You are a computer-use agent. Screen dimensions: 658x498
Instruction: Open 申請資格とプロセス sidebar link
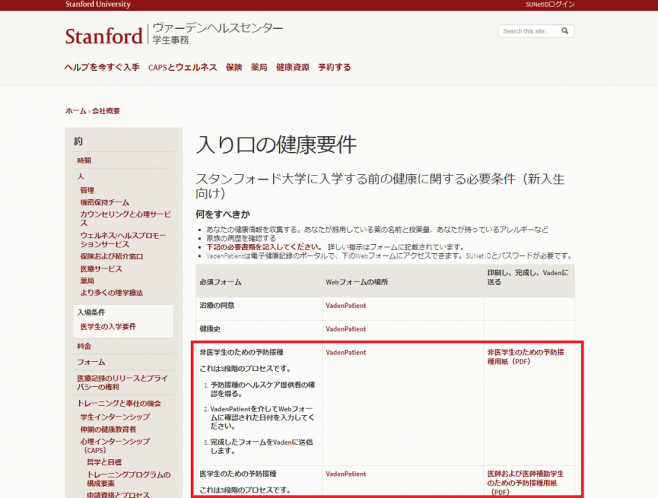click(x=118, y=495)
